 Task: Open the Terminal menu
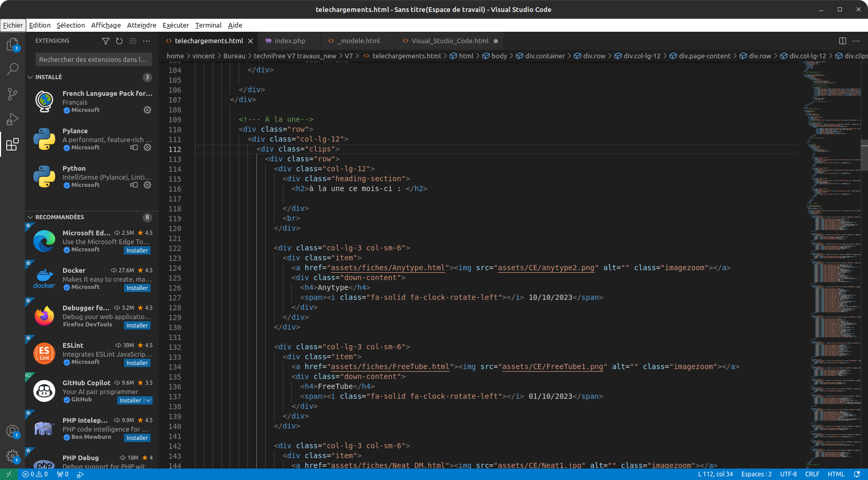click(x=208, y=25)
